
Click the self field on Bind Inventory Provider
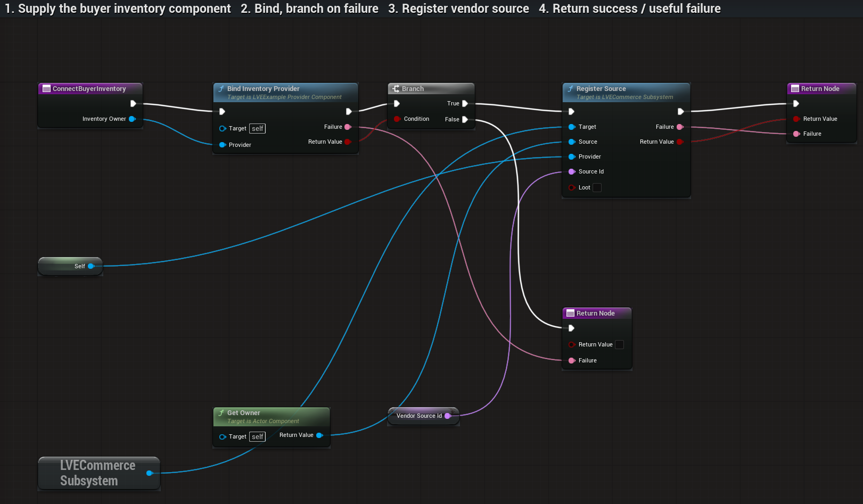(x=258, y=129)
